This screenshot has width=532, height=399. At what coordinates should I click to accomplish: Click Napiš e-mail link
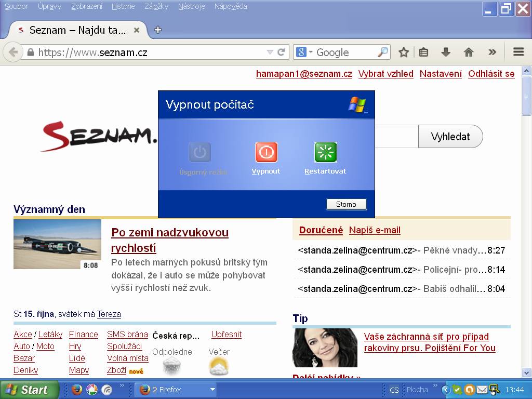click(375, 230)
